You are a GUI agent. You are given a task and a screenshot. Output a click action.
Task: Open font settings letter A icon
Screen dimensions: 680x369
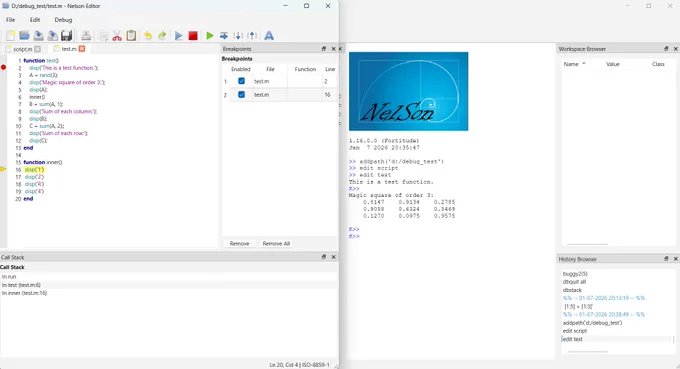tap(269, 36)
